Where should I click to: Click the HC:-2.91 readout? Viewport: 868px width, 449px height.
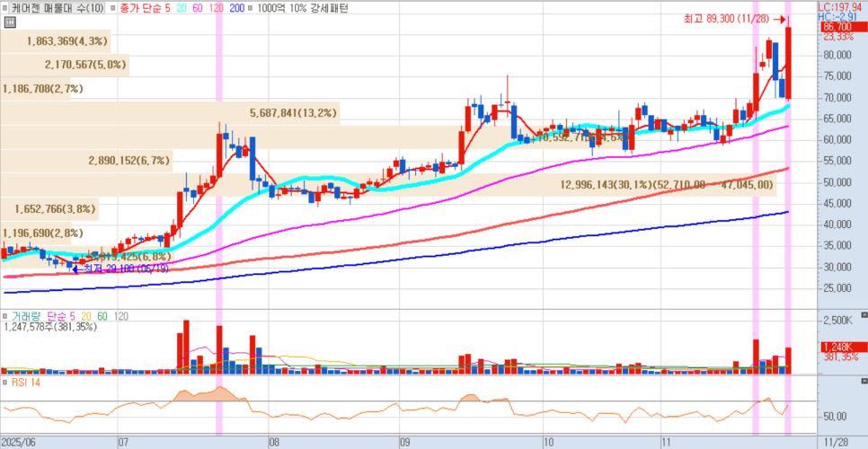837,16
